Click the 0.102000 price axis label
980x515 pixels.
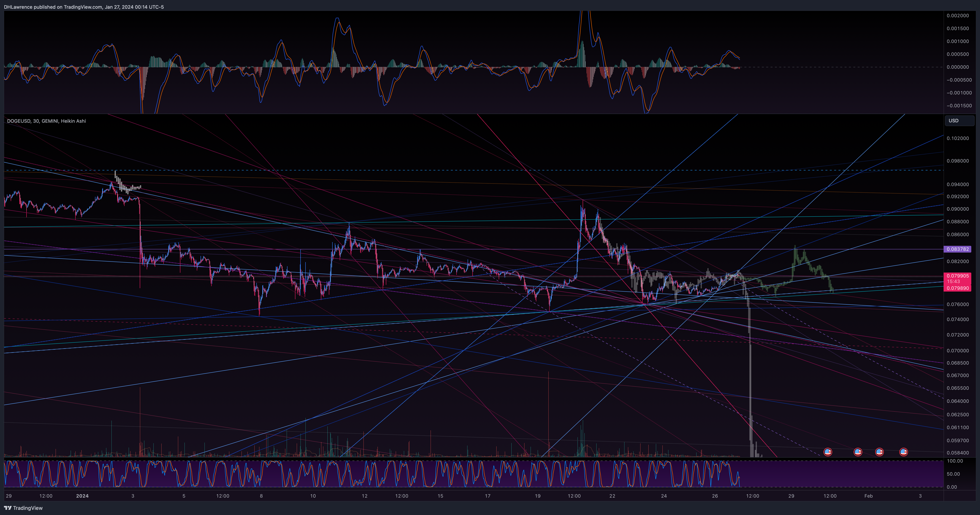[x=958, y=138]
